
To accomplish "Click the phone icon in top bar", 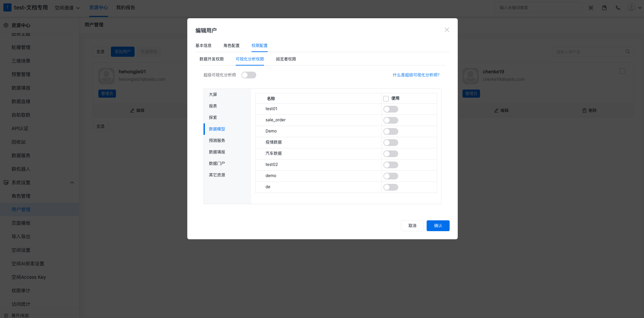I will point(618,8).
